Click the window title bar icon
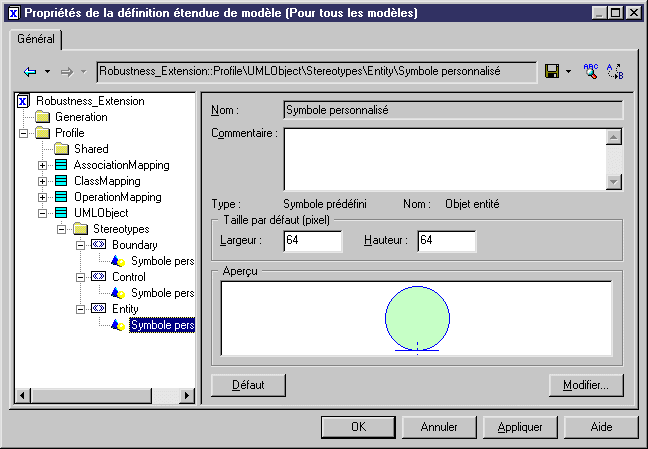Viewport: 648px width, 449px height. pyautogui.click(x=14, y=13)
